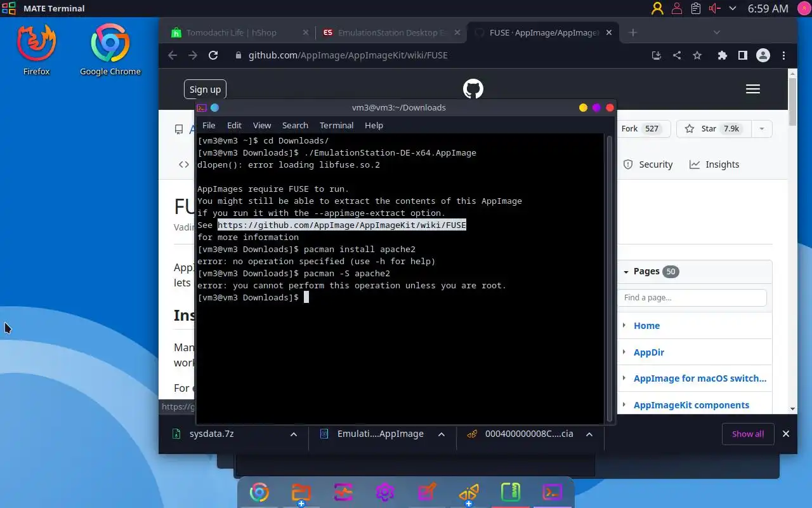
Task: Open the Security tab on GitHub
Action: [648, 164]
